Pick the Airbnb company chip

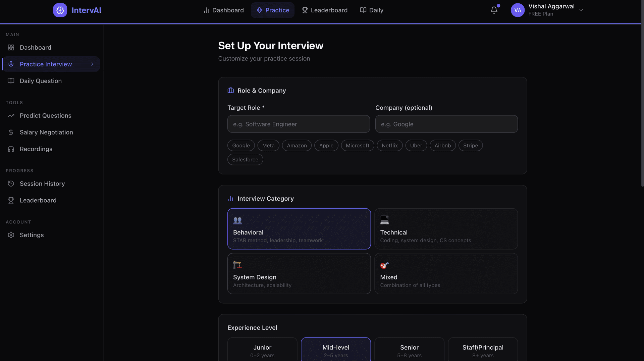443,146
